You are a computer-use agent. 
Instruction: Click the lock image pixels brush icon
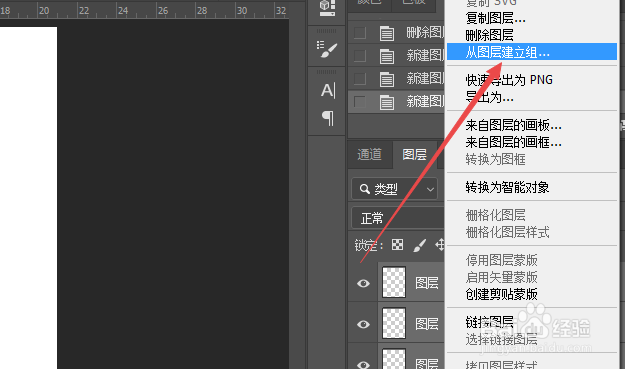click(x=419, y=245)
